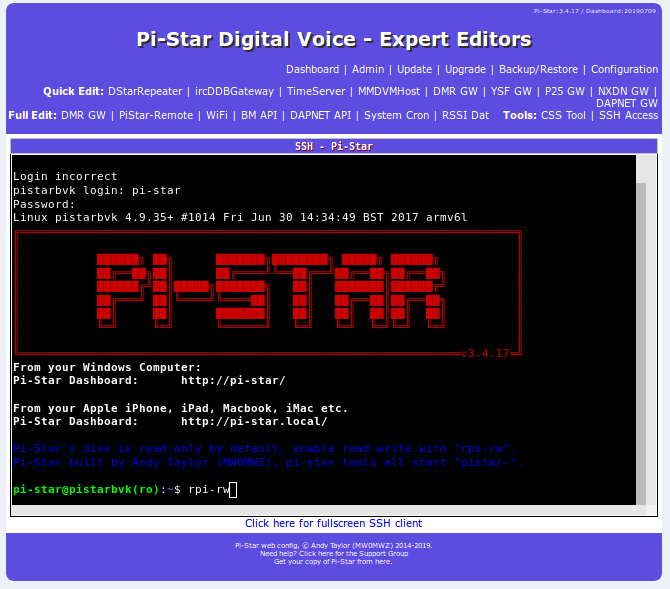Quick edit ircDDBGateway config
This screenshot has height=589, width=670.
234,91
